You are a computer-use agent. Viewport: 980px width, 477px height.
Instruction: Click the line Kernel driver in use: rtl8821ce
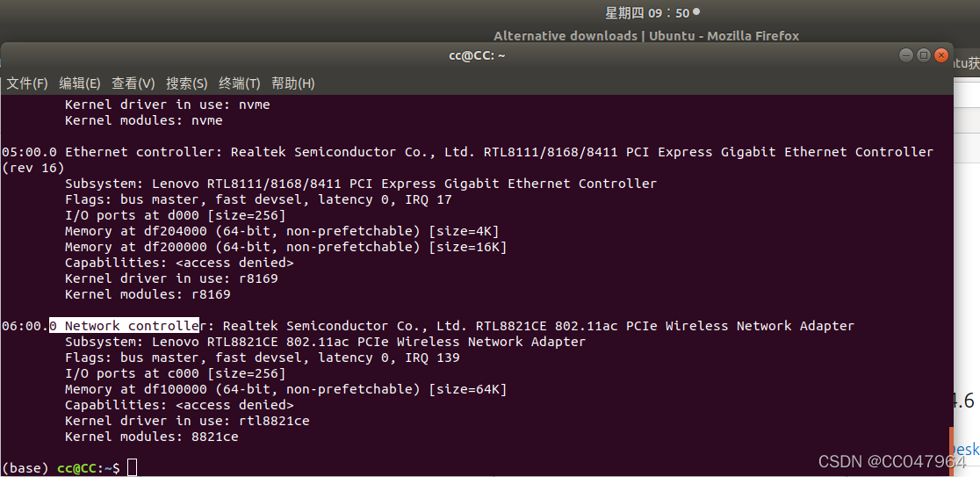pyautogui.click(x=187, y=421)
